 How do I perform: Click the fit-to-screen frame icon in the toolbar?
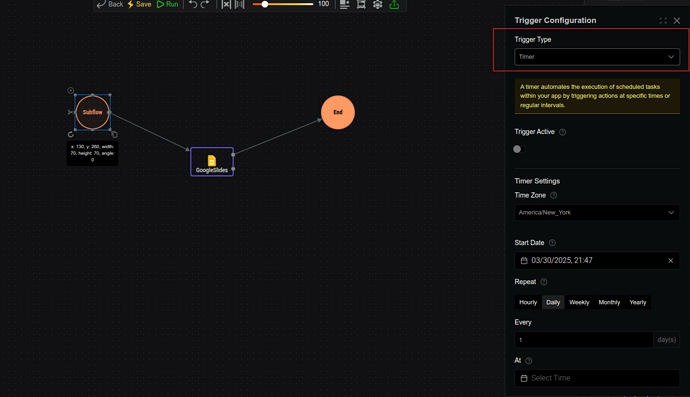361,4
